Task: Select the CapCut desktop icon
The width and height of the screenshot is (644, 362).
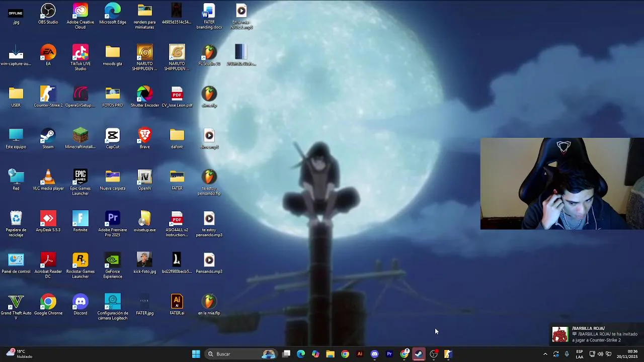Action: (113, 139)
